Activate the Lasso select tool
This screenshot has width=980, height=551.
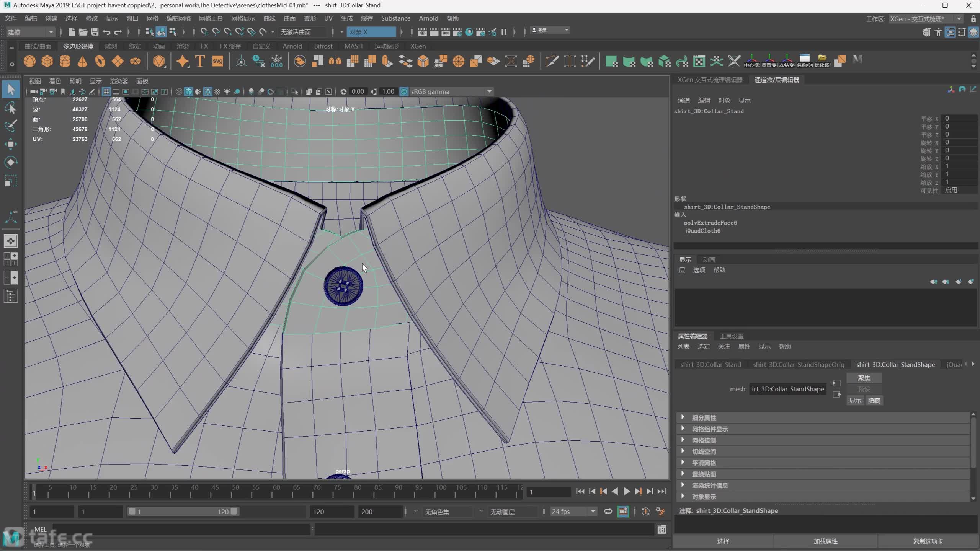[x=11, y=108]
